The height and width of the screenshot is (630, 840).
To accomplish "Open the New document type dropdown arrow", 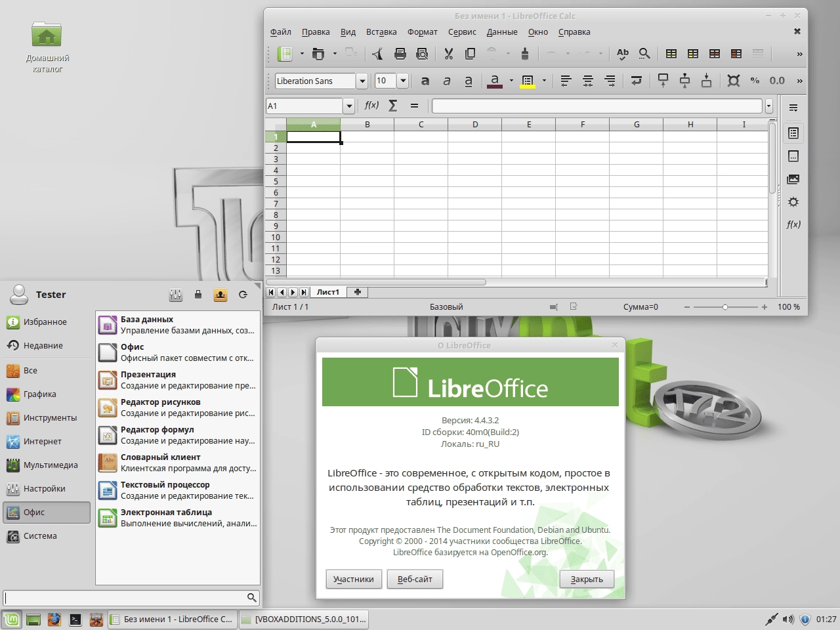I will (x=302, y=54).
